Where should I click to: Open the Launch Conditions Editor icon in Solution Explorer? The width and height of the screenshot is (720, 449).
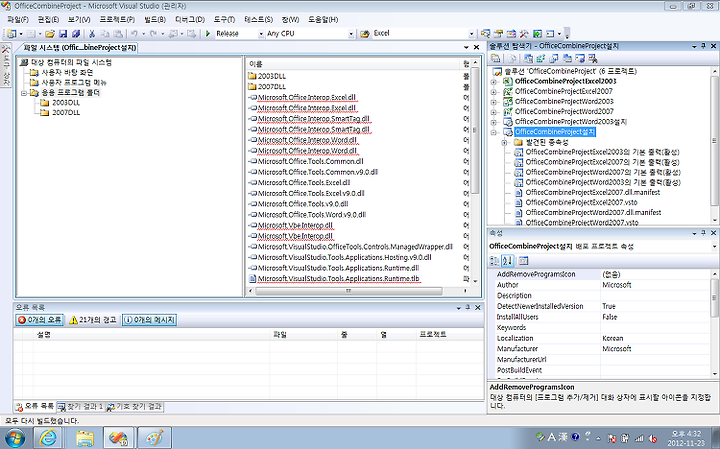click(x=593, y=58)
